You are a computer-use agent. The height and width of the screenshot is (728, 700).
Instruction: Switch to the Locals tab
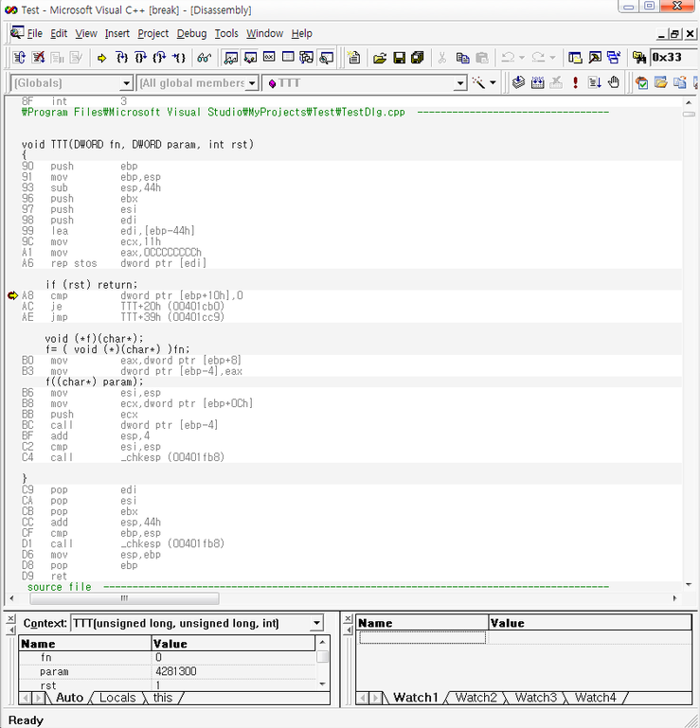tap(117, 698)
